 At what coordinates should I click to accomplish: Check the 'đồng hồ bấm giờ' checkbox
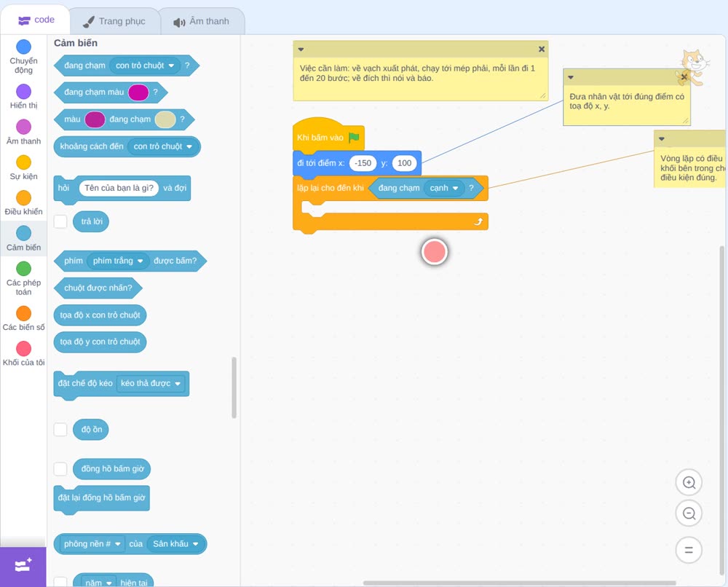60,468
